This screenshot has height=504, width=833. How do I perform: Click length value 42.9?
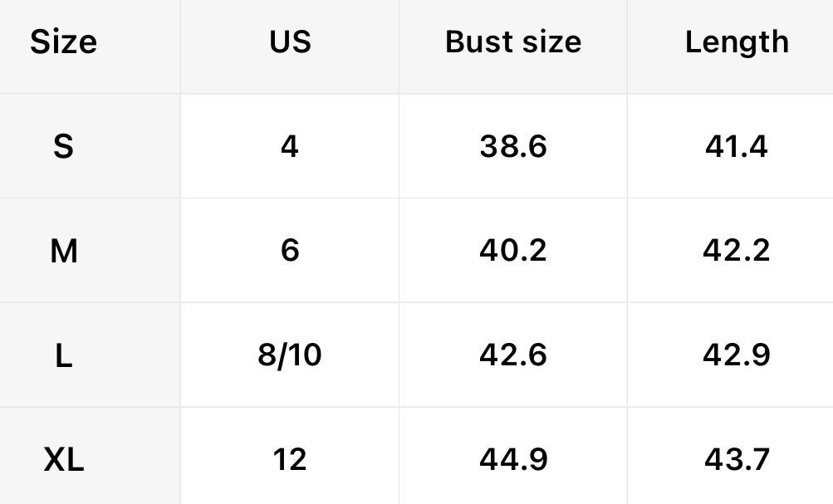[737, 355]
